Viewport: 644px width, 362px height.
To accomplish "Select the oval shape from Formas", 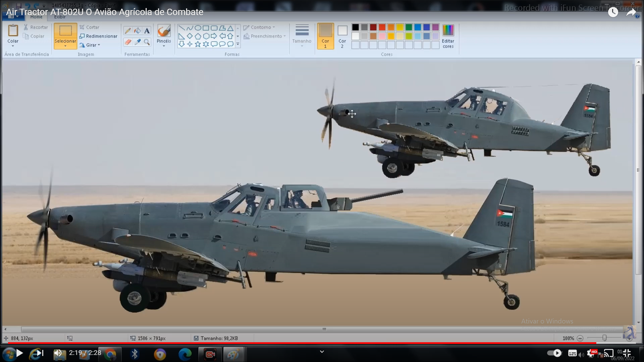I will coord(198,28).
